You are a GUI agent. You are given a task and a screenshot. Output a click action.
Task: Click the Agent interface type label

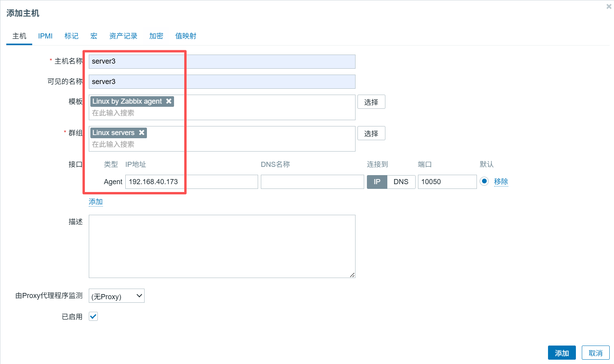click(113, 182)
